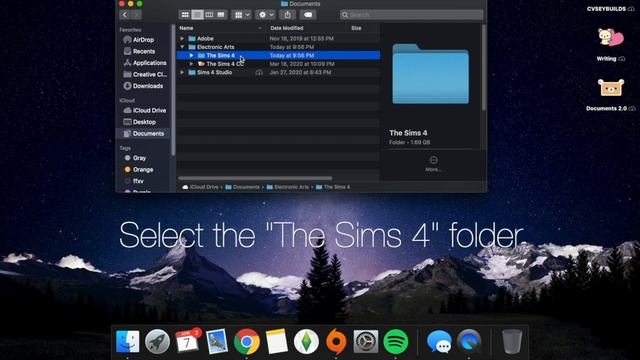Sort by the Date Modified column header

tap(287, 28)
